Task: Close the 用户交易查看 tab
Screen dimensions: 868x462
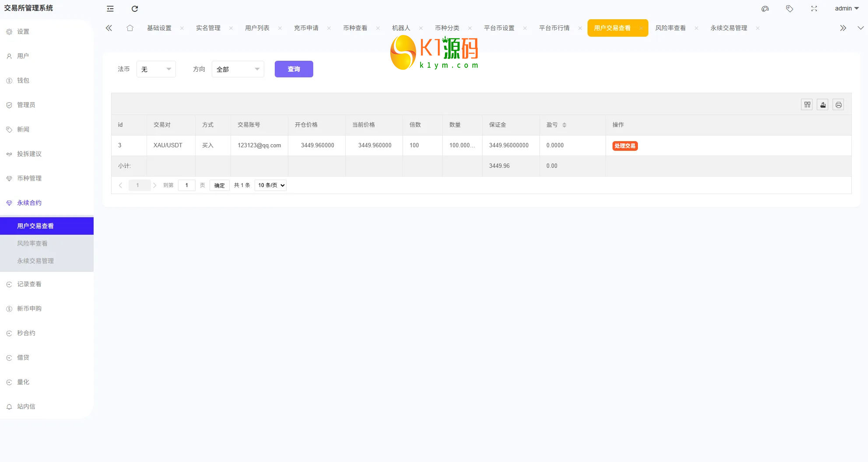Action: point(641,28)
